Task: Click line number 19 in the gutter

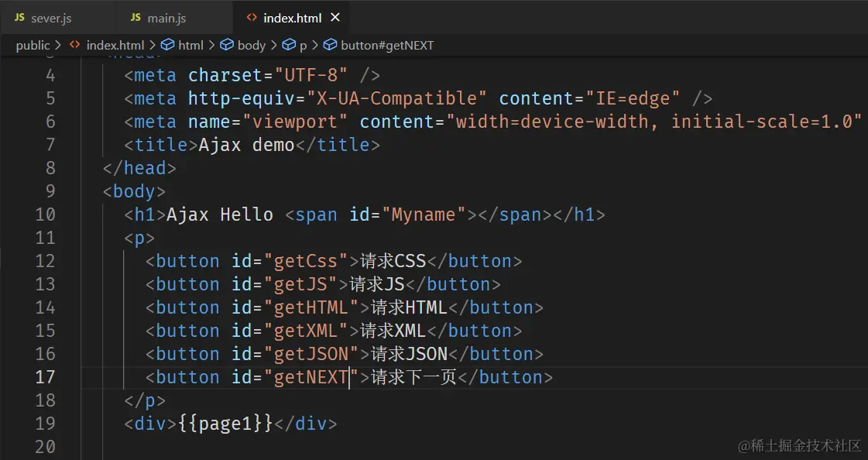Action: pyautogui.click(x=46, y=424)
